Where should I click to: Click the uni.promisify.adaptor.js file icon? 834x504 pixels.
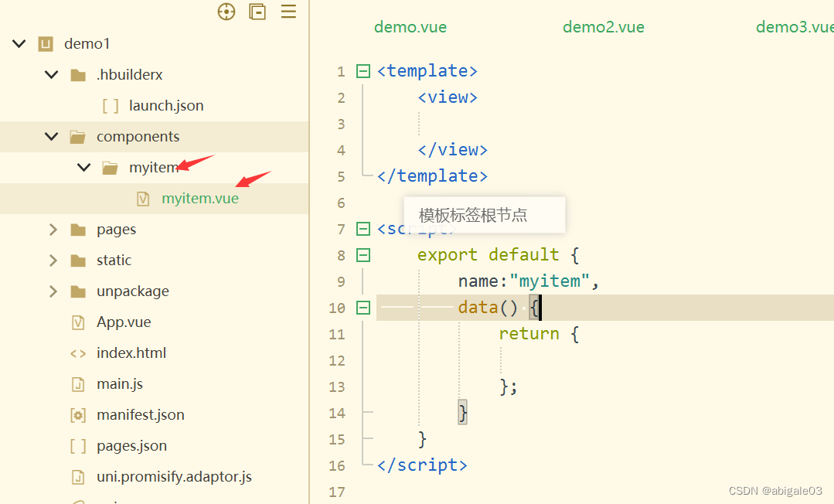click(78, 477)
